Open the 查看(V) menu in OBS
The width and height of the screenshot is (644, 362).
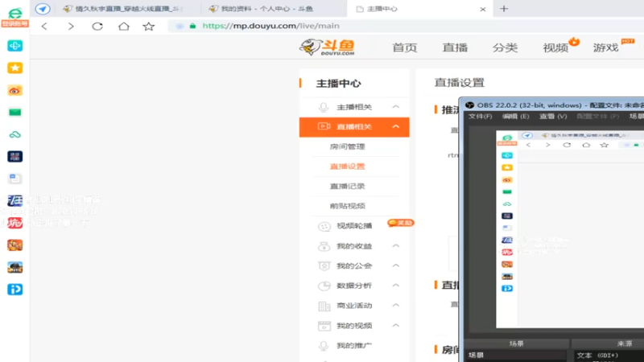coord(553,117)
